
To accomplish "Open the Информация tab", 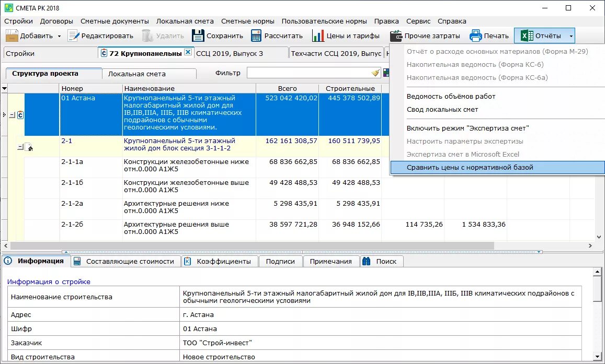I will (36, 261).
